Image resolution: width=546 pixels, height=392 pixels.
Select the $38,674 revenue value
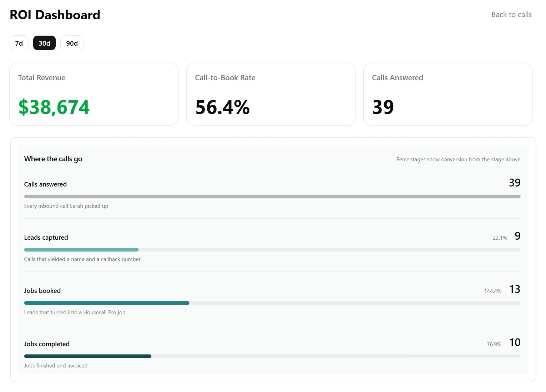click(54, 107)
